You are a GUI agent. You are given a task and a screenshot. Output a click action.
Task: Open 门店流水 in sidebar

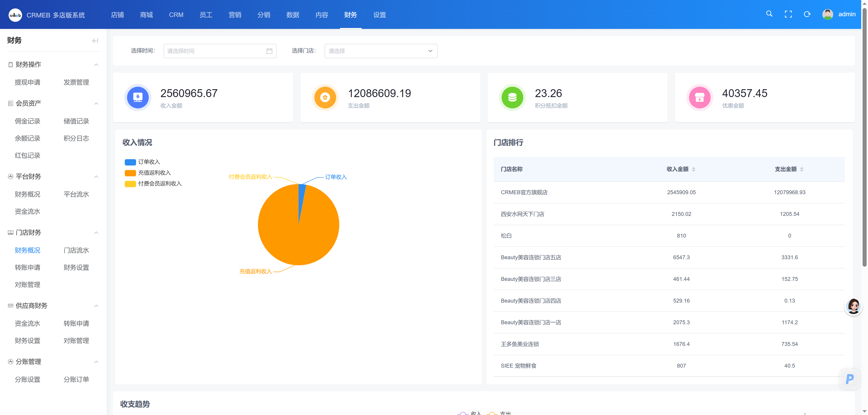click(76, 250)
